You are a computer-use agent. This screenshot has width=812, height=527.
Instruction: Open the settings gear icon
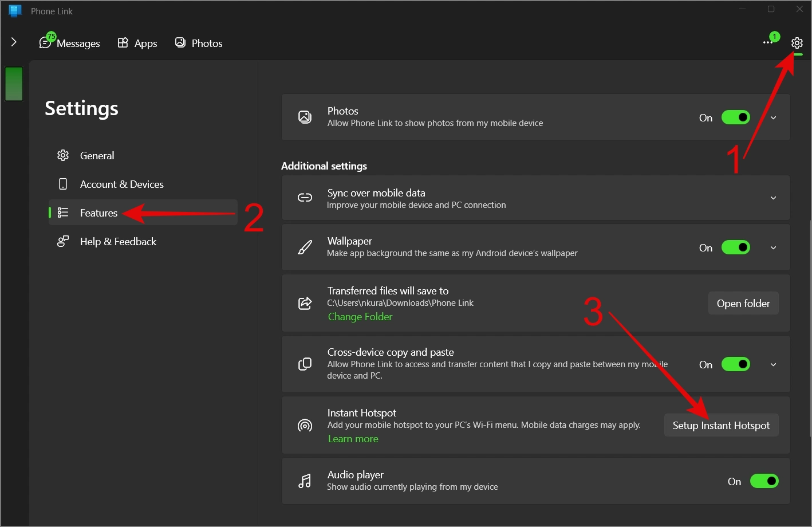pyautogui.click(x=797, y=43)
